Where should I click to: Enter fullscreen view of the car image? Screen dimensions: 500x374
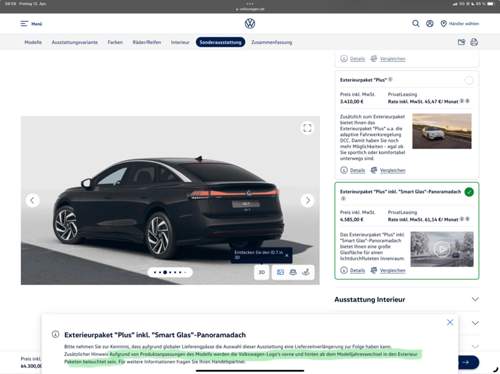[x=307, y=128]
